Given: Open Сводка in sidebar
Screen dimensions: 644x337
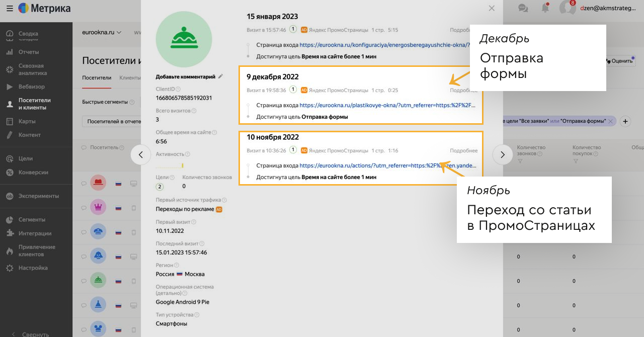Looking at the screenshot, I should (x=28, y=34).
